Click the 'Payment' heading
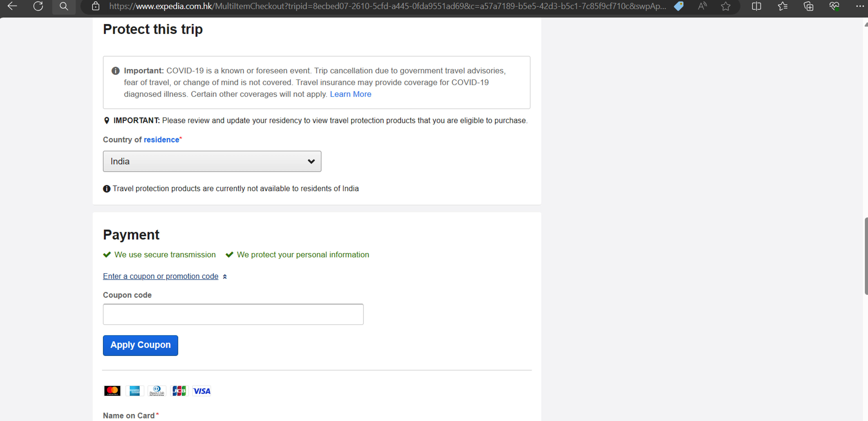 click(131, 235)
